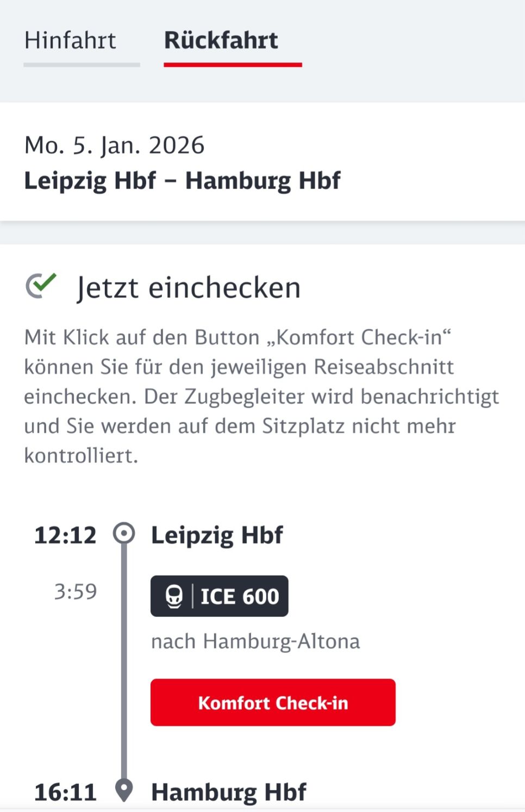Click the departure circle marker icon
Screen dimensions: 525x812
click(124, 533)
